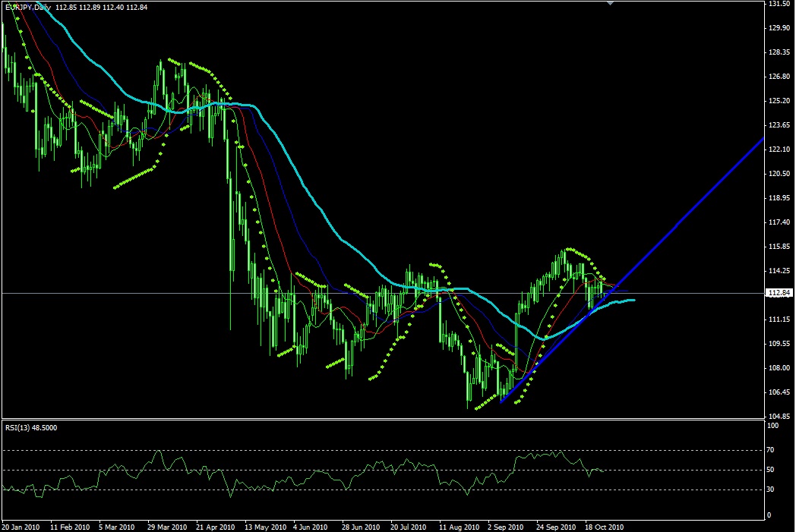
Task: Click the 4 Jun 2010 date label
Action: click(310, 527)
